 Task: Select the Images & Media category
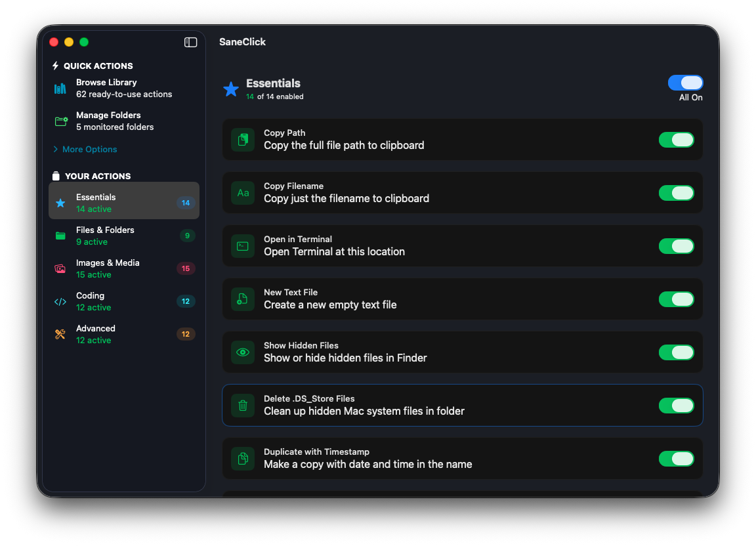[x=124, y=268]
